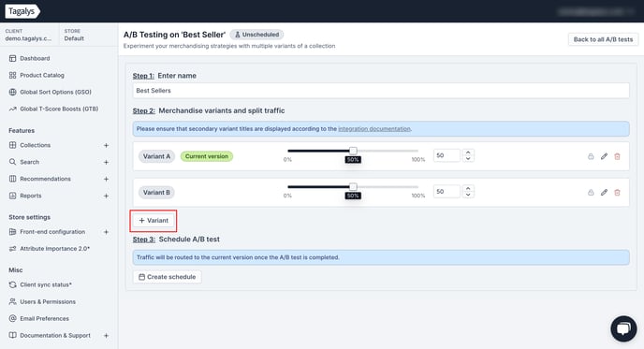Screen dimensions: 644x349
Task: Add a new variant with the + Variant button
Action: click(154, 221)
